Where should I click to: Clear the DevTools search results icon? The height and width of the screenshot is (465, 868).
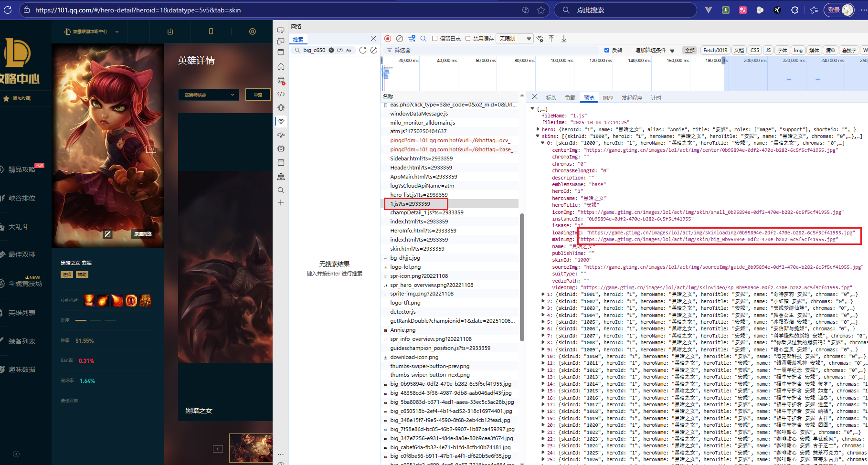click(374, 50)
